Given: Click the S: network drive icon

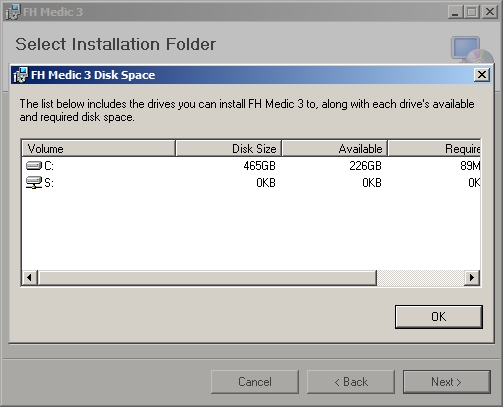Looking at the screenshot, I should (34, 183).
